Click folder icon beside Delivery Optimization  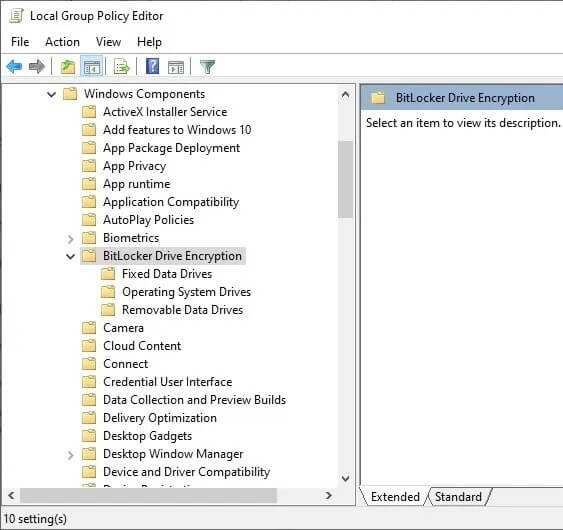click(89, 418)
